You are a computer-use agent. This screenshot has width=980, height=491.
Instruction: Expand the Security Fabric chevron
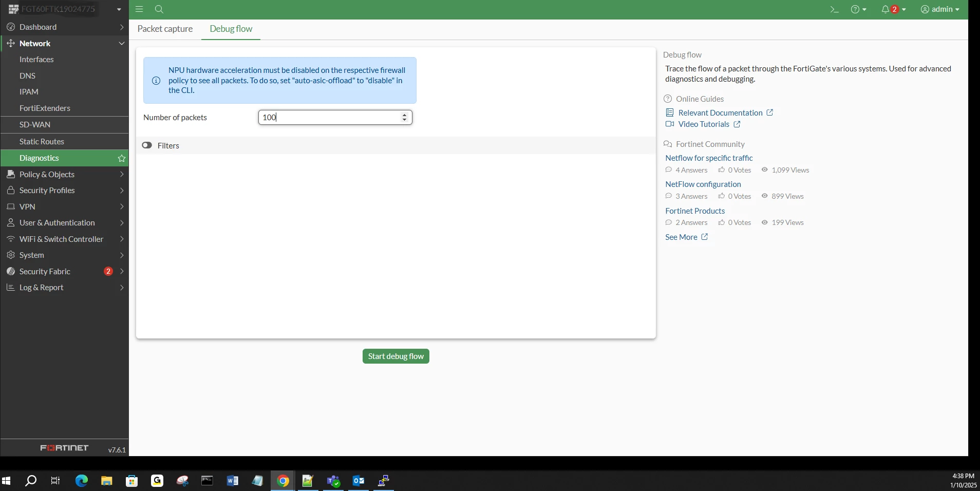122,271
